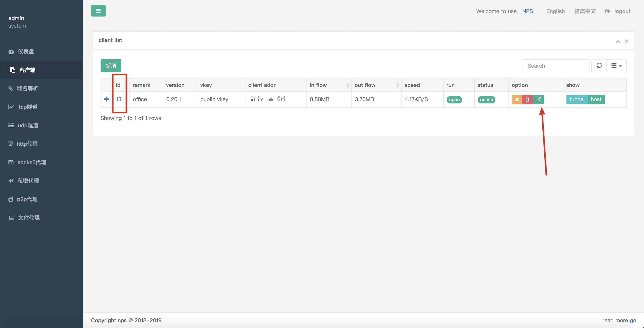Click the 新增 add client button
Image resolution: width=644 pixels, height=328 pixels.
111,66
